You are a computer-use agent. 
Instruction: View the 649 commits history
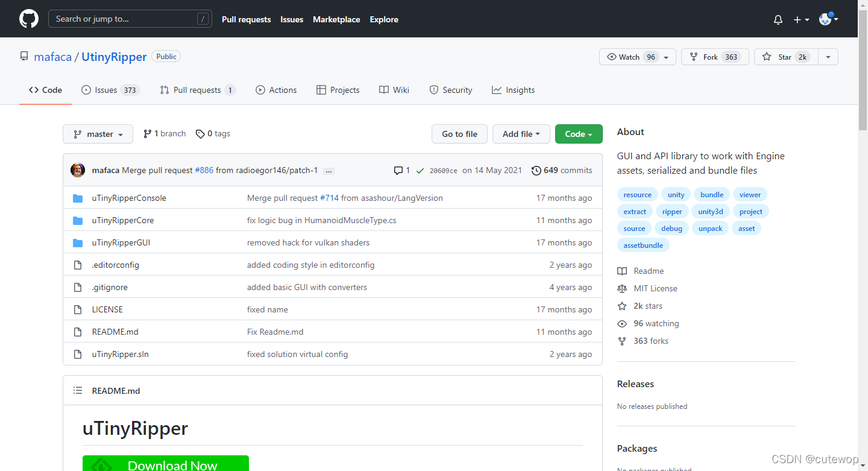point(562,171)
